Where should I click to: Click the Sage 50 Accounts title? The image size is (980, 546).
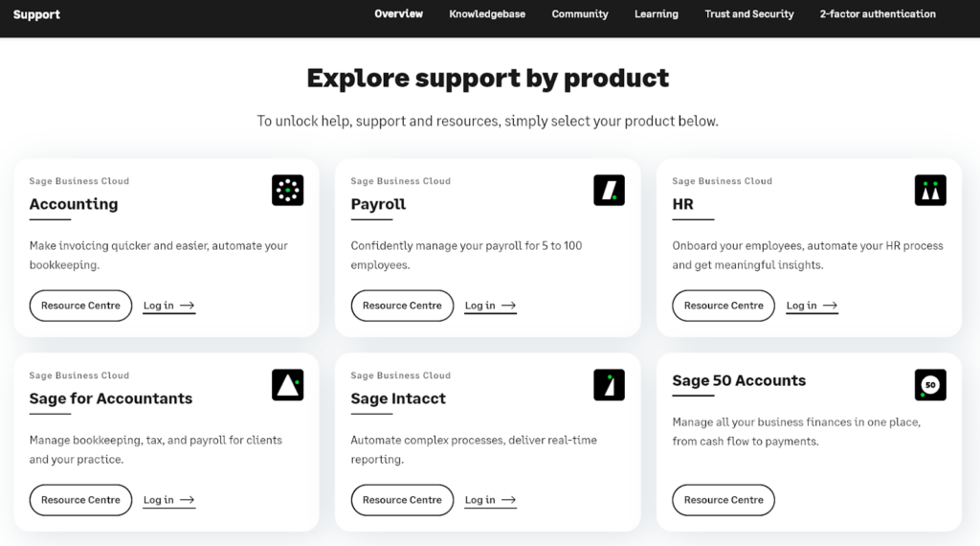[739, 380]
